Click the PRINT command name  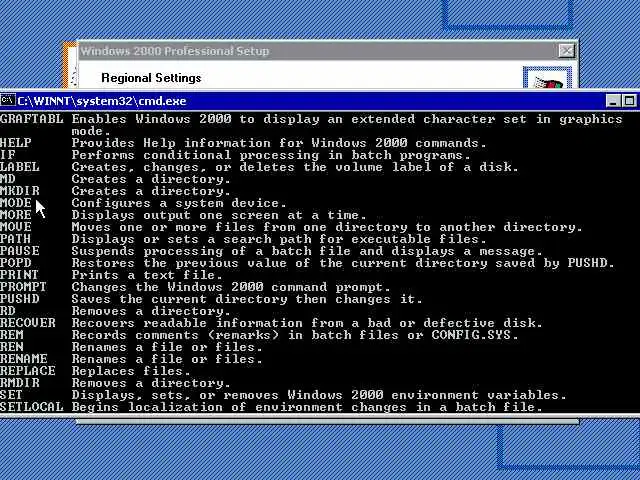19,275
